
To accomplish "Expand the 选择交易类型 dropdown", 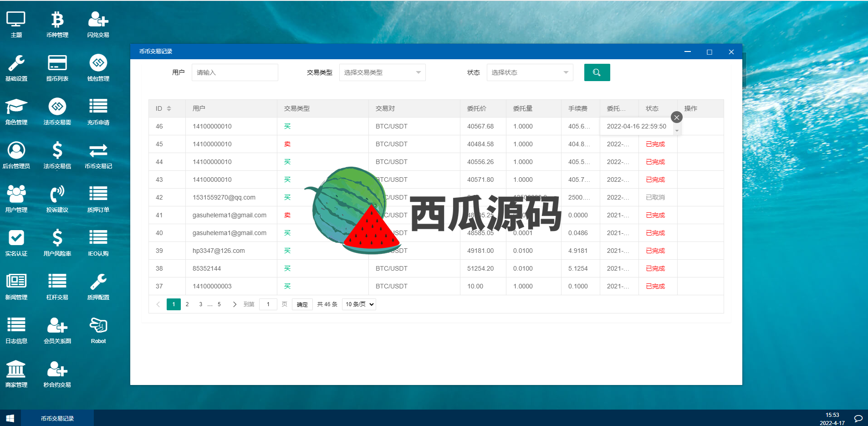I will pyautogui.click(x=383, y=72).
